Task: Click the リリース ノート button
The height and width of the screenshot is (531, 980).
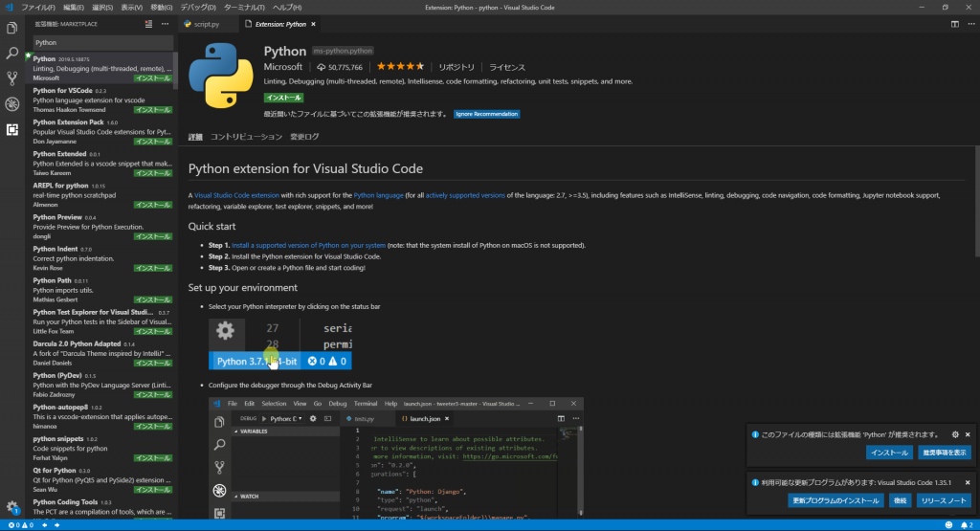Action: [944, 500]
